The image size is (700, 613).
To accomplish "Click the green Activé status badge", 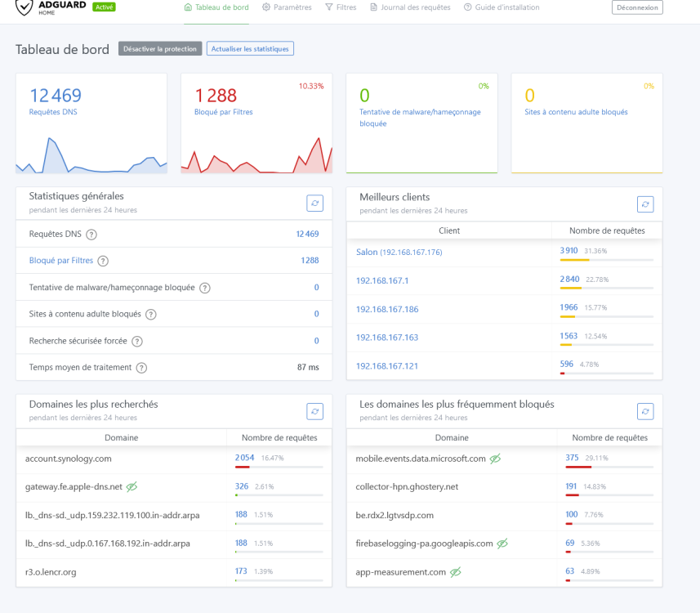I will [x=104, y=7].
